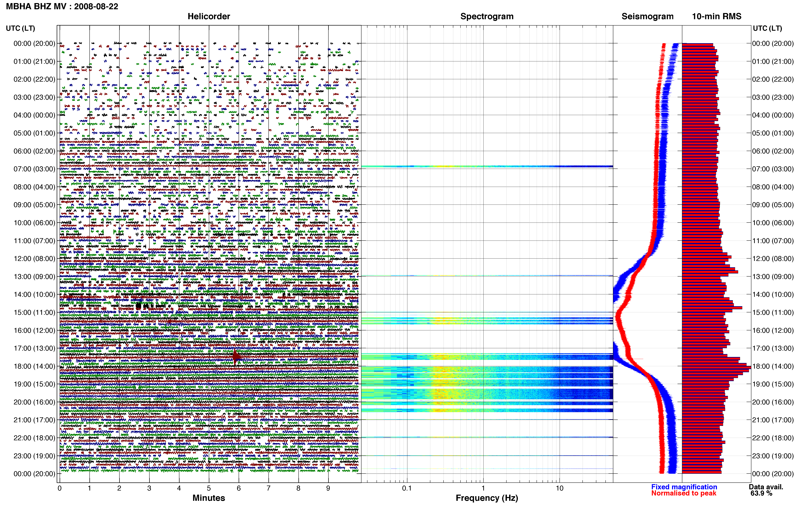Click minute tick '0' on helicorder axis

pyautogui.click(x=59, y=488)
